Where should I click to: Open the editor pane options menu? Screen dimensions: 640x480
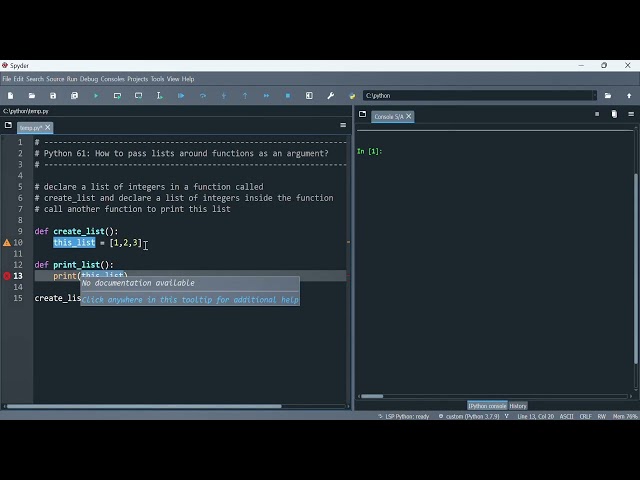point(343,125)
